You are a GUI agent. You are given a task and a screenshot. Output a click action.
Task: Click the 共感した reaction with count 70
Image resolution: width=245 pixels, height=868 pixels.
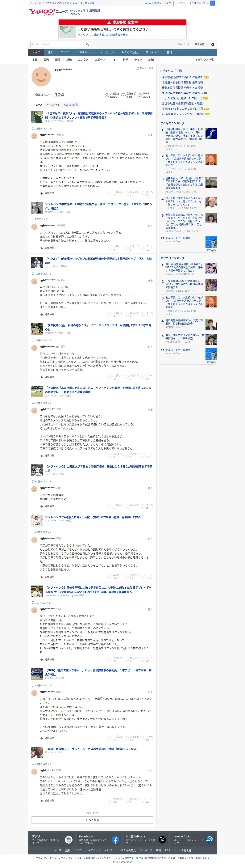point(115,577)
